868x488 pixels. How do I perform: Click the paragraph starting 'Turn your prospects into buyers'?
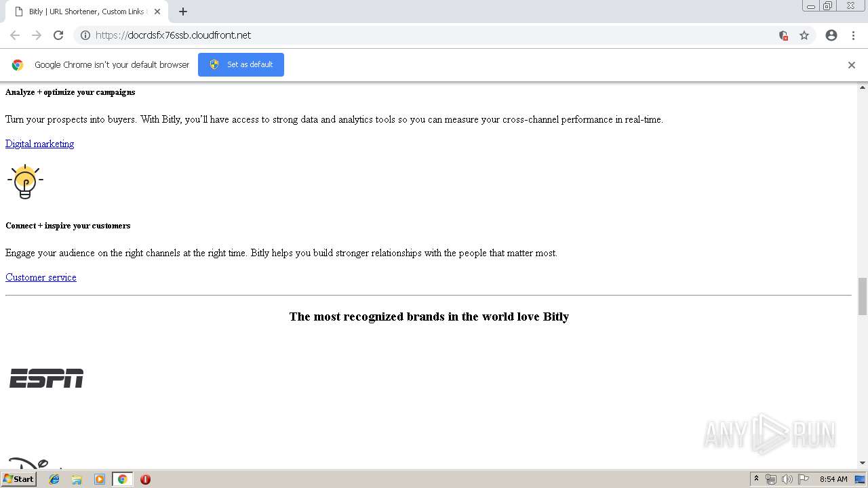pos(334,119)
